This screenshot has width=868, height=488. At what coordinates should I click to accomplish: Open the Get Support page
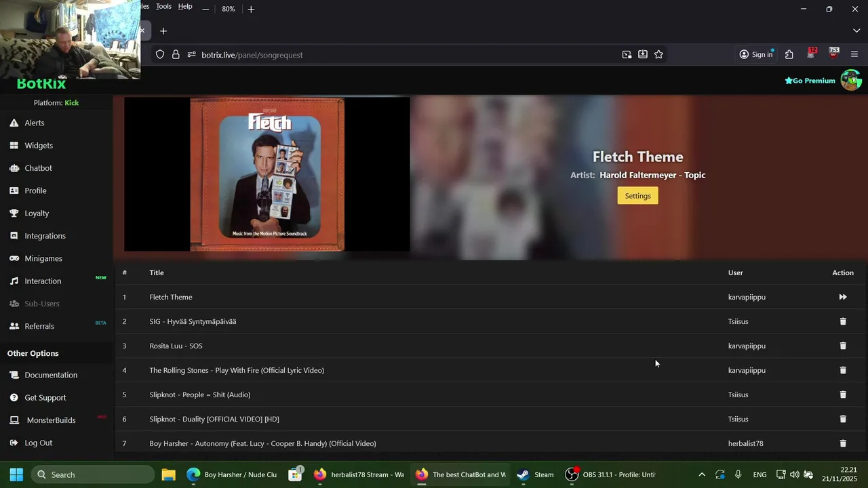[45, 397]
